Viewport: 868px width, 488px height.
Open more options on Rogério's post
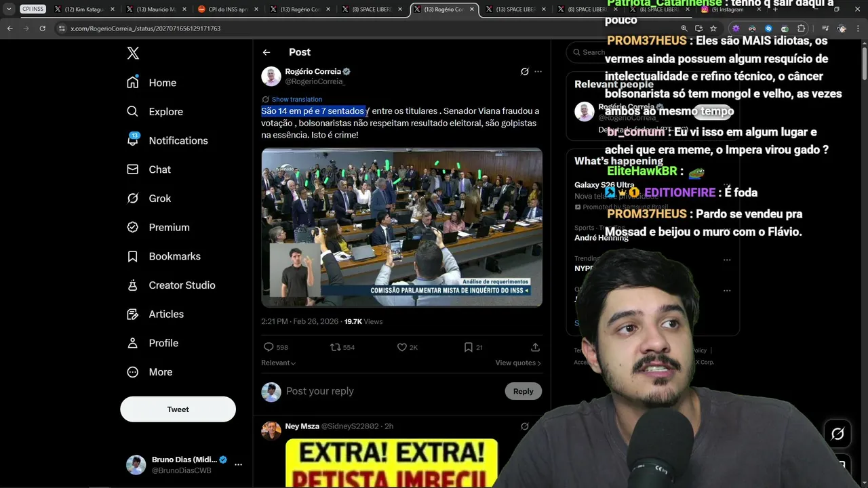[x=538, y=71]
